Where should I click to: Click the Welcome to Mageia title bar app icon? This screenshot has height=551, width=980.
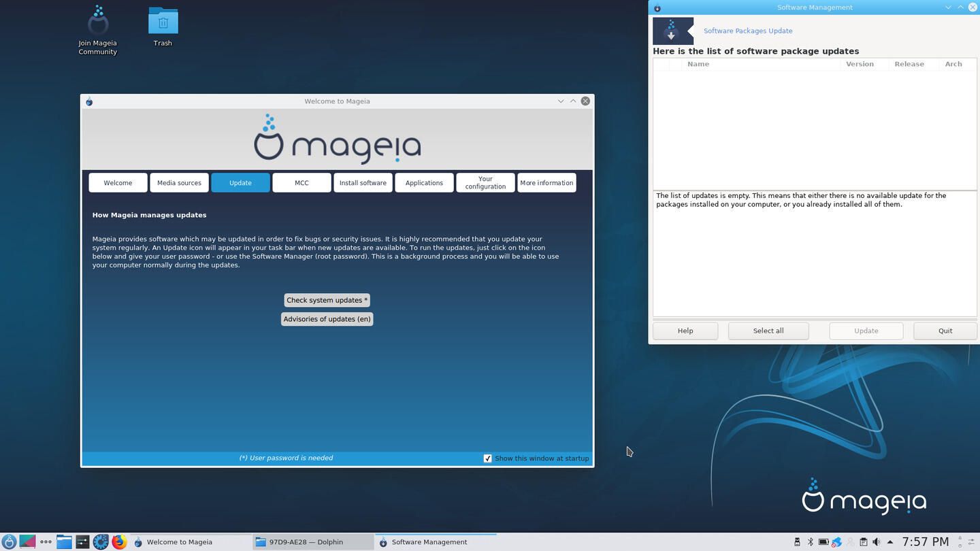click(89, 101)
